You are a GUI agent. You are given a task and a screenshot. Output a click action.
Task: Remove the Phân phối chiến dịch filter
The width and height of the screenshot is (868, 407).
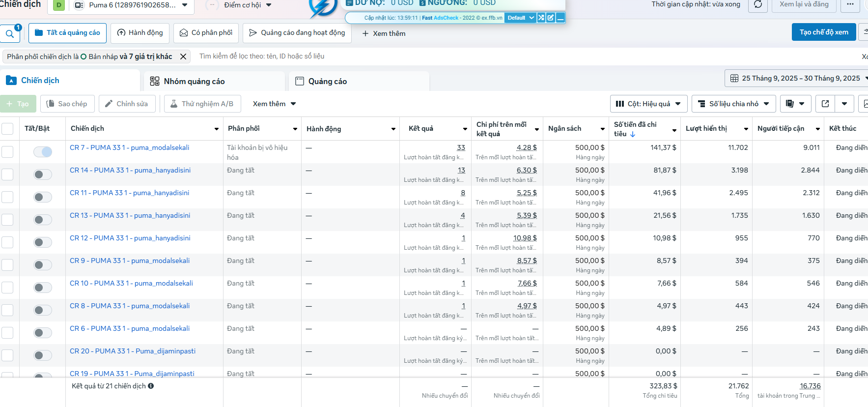click(x=183, y=57)
